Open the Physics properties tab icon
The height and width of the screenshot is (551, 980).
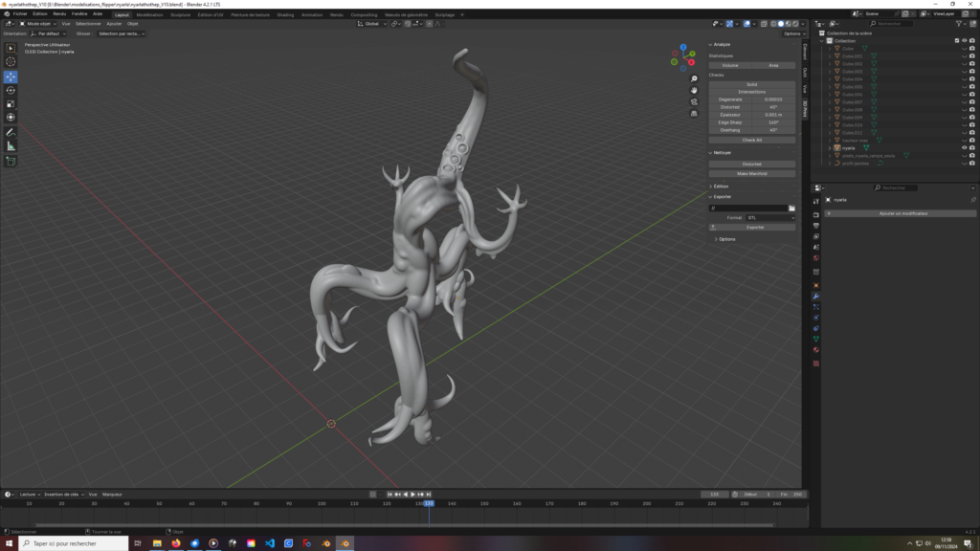816,318
